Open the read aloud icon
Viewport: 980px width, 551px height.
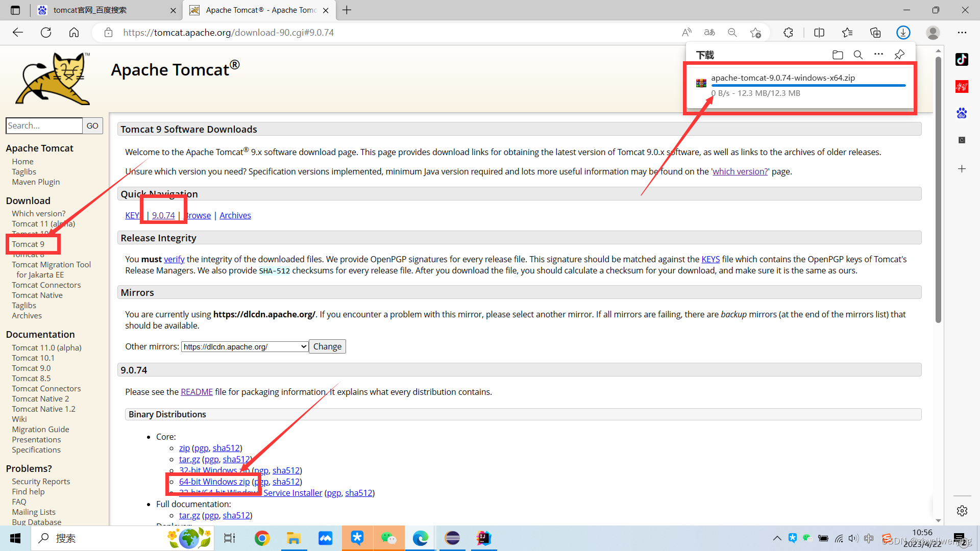point(687,32)
